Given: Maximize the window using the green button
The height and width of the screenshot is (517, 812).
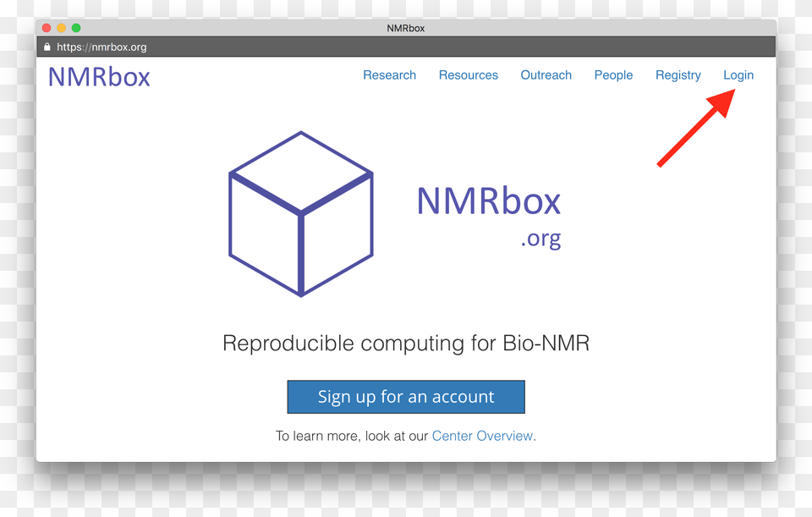Looking at the screenshot, I should 76,28.
